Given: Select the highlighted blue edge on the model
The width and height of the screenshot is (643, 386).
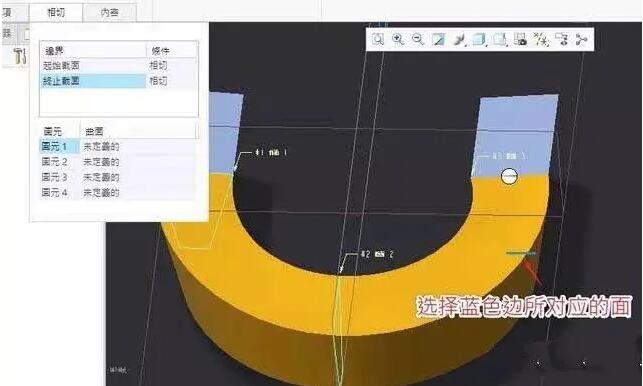Looking at the screenshot, I should pyautogui.click(x=521, y=254).
